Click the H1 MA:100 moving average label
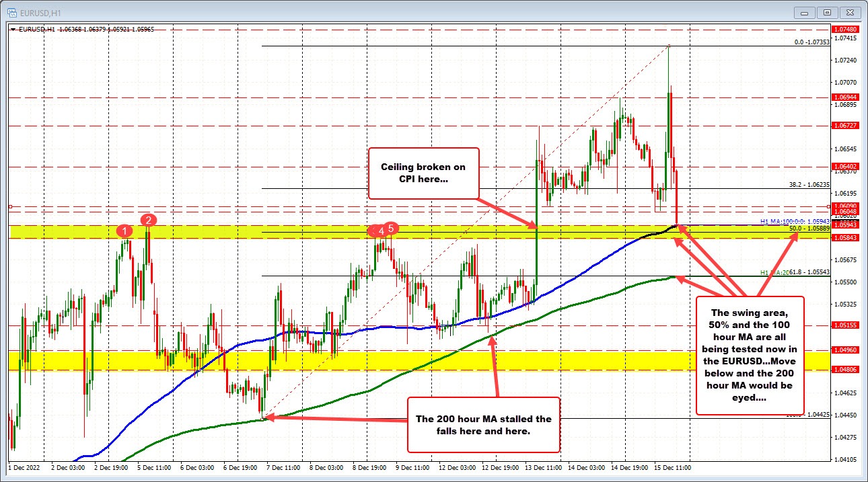The width and height of the screenshot is (868, 482). pyautogui.click(x=794, y=221)
